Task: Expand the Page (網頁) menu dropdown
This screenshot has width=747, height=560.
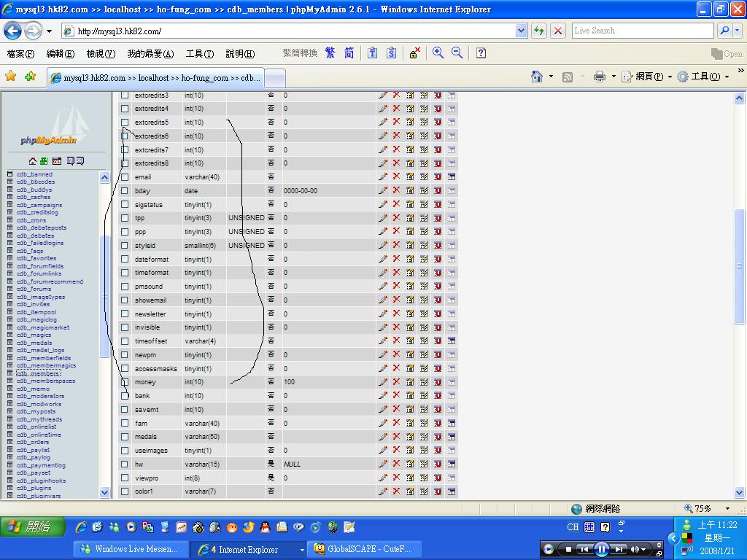Action: tap(670, 77)
